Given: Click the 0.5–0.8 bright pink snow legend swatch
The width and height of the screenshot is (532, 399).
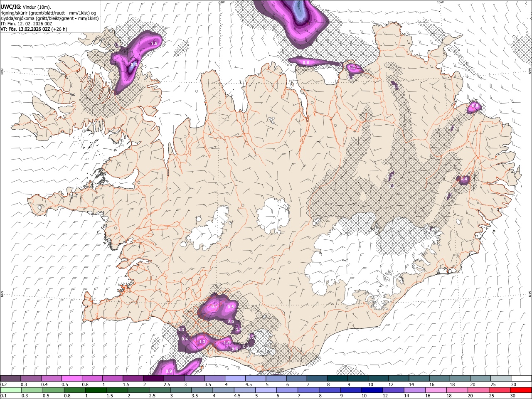Looking at the screenshot, I should [72, 379].
